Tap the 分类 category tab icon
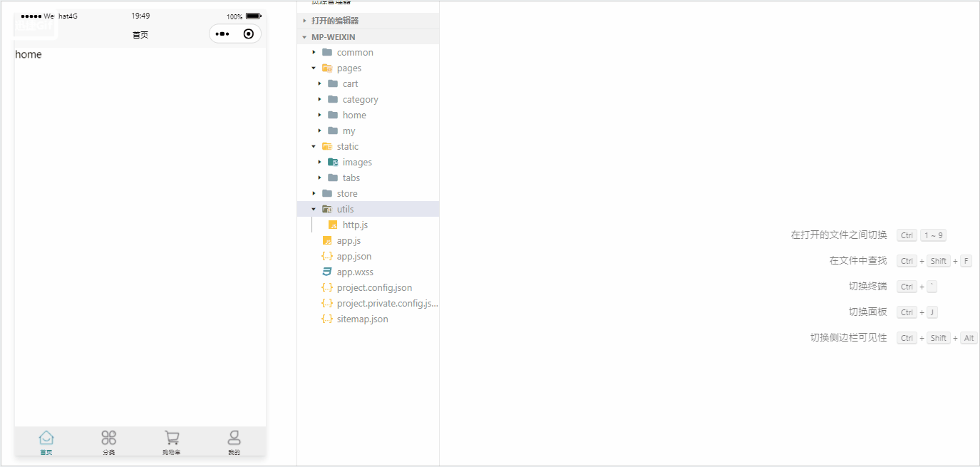Viewport: 980px width, 467px height. click(108, 438)
